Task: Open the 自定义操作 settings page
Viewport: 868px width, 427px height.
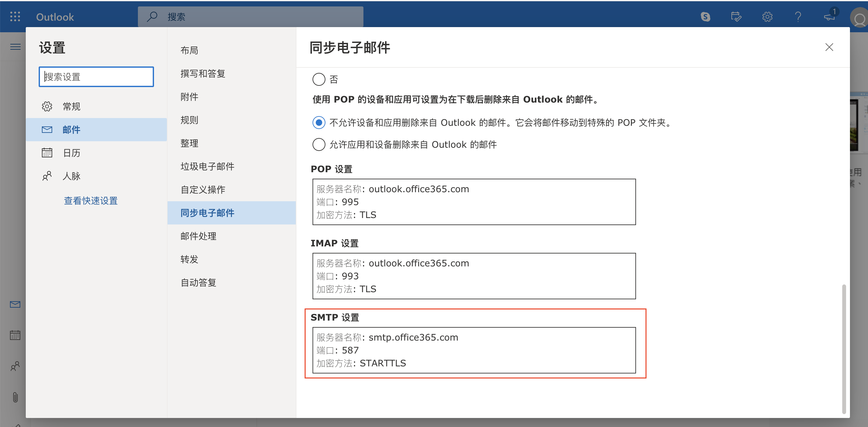Action: (231, 190)
